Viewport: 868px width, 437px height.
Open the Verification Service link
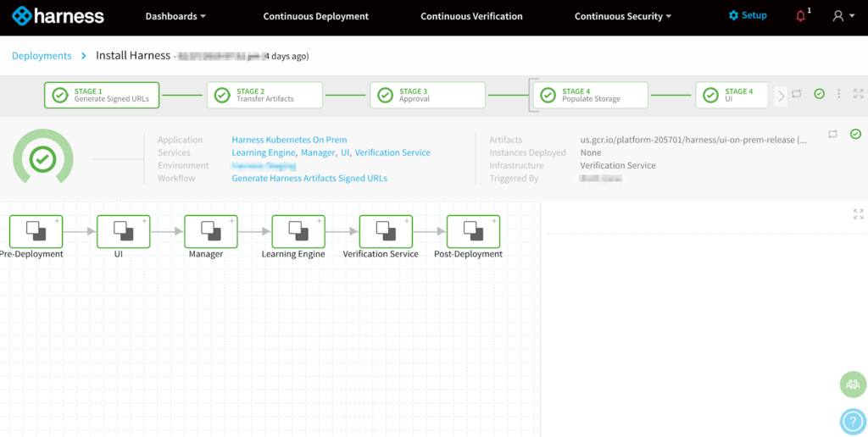pyautogui.click(x=392, y=152)
